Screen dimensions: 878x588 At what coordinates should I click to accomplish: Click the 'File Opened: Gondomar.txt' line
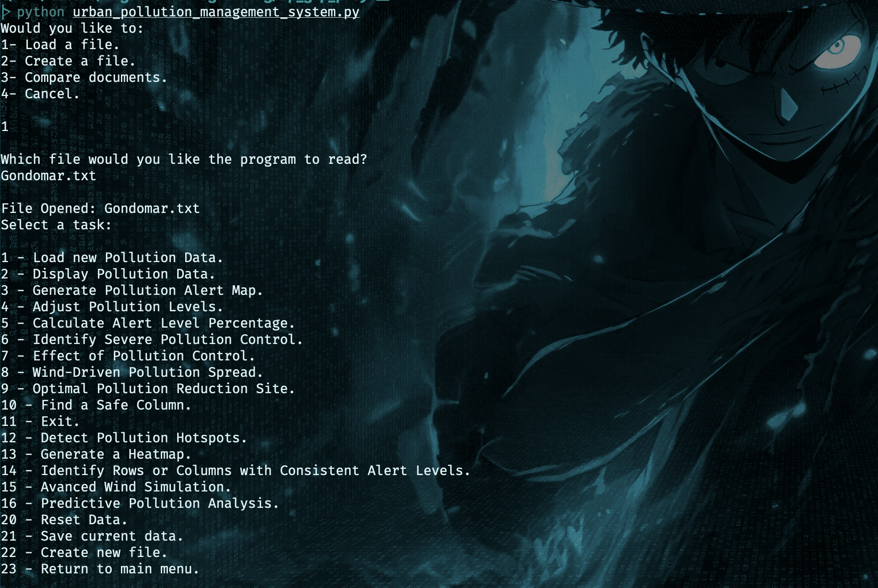point(101,209)
